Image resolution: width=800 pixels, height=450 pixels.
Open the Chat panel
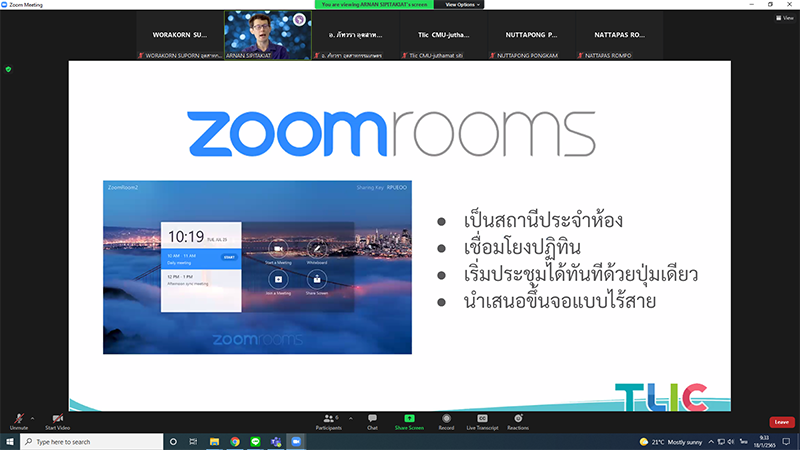372,421
